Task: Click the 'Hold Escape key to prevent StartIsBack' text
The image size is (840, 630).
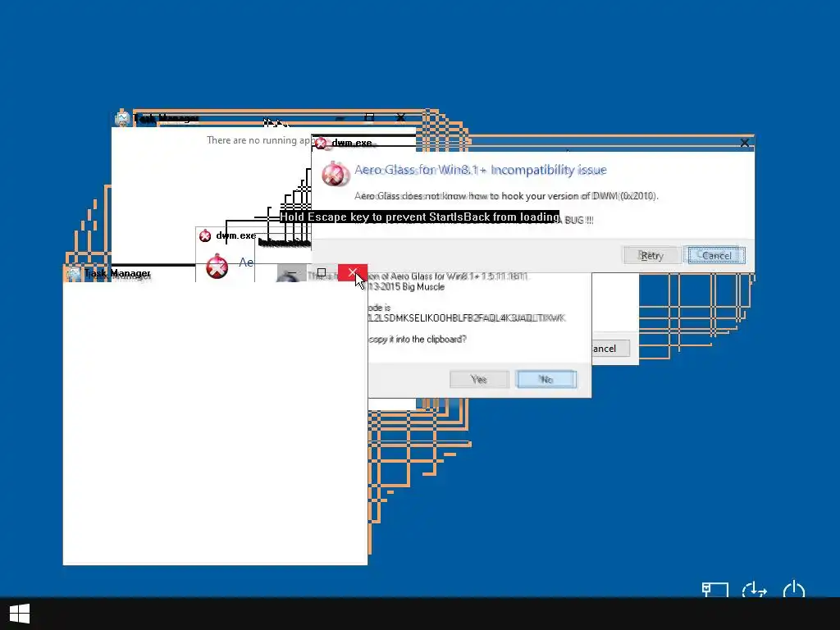Action: (x=419, y=217)
